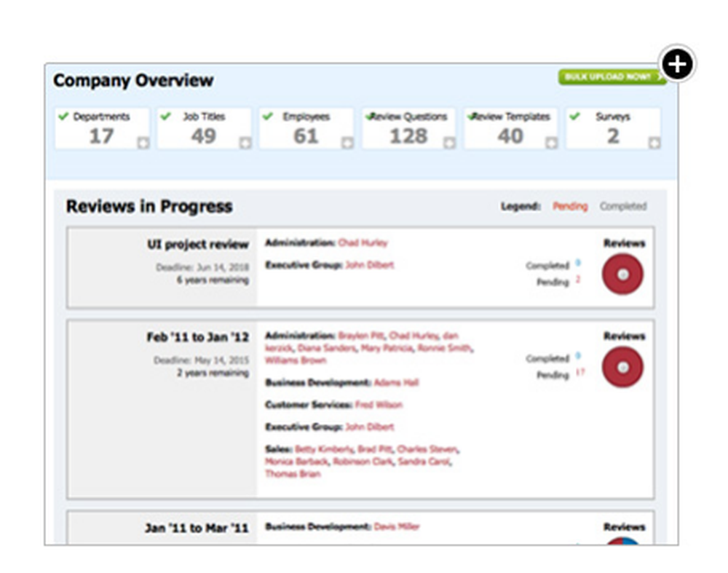Open the UI project review title
This screenshot has width=728, height=573.
click(x=198, y=244)
